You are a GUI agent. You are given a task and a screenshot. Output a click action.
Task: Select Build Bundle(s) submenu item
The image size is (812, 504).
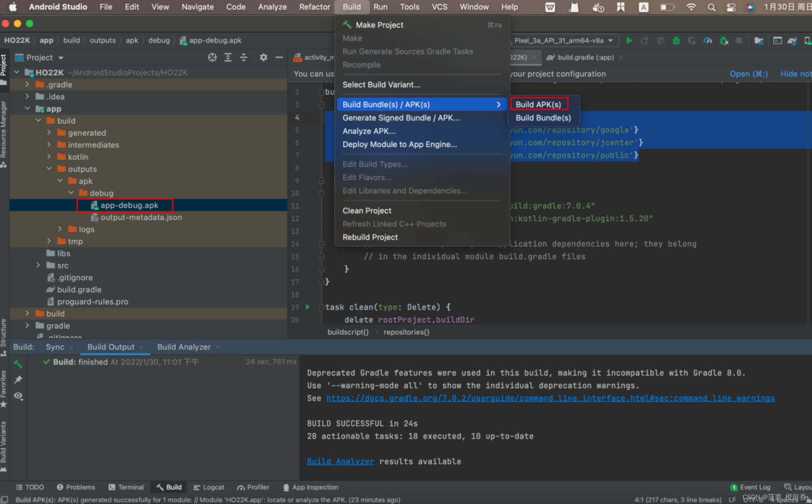543,118
